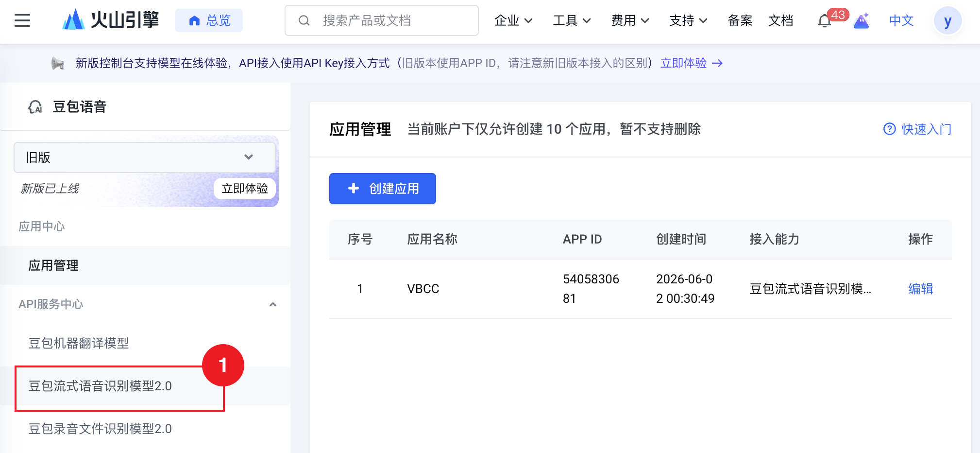Click the Volcano Engine logo
Screen dimensions: 980x453
click(111, 20)
